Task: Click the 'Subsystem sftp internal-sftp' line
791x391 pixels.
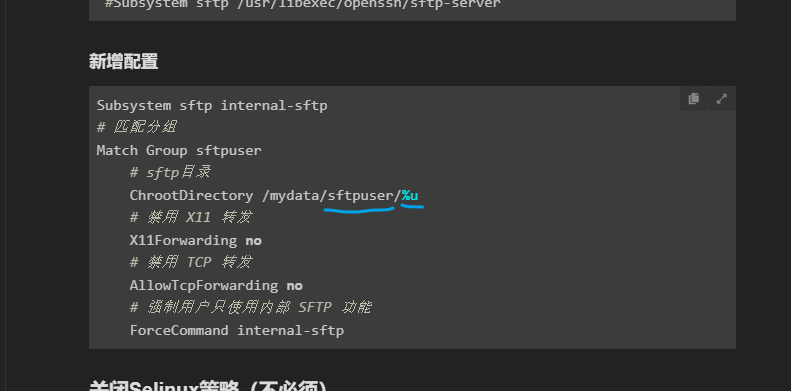Action: point(212,105)
